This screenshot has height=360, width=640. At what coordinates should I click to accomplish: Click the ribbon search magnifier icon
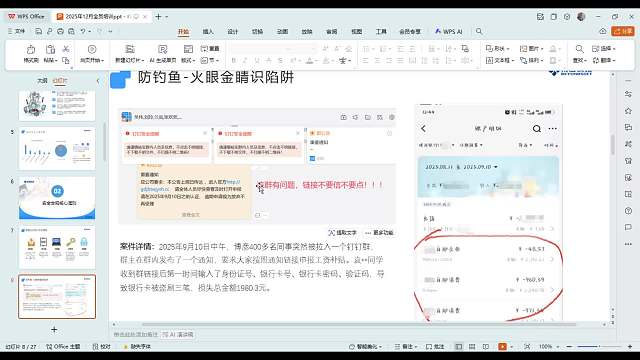click(x=479, y=31)
